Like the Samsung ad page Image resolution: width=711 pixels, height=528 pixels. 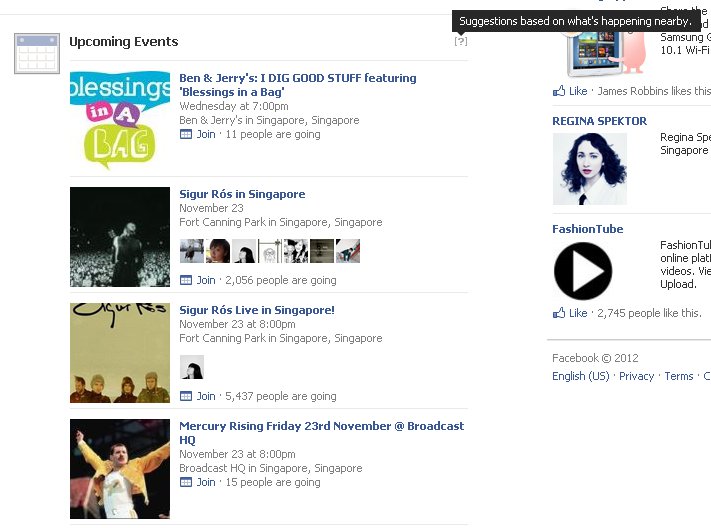578,91
